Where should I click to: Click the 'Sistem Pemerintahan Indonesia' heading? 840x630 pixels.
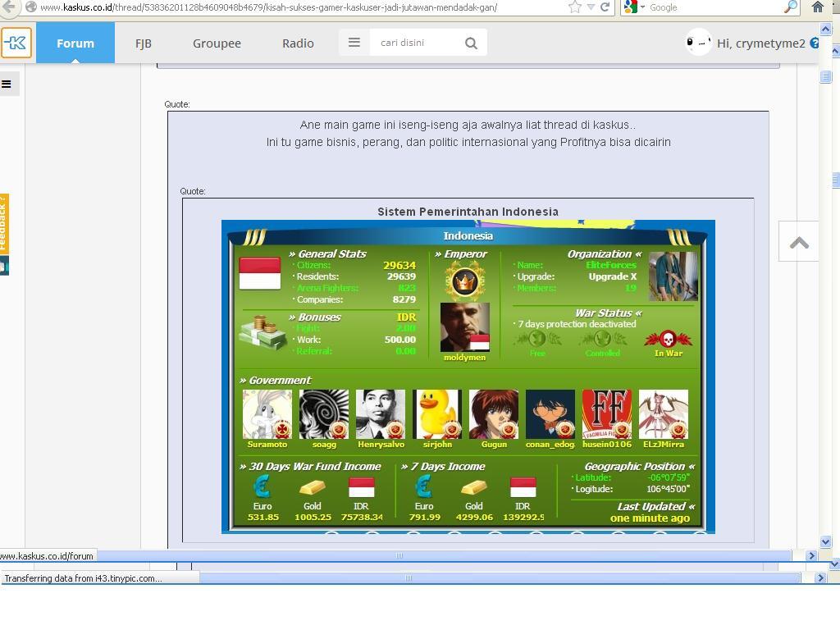click(x=468, y=212)
